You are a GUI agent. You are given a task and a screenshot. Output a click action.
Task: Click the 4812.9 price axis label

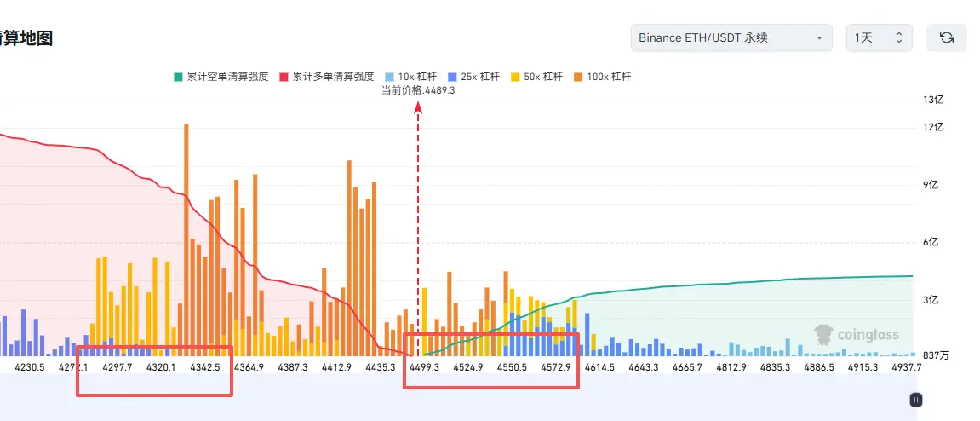(x=731, y=367)
